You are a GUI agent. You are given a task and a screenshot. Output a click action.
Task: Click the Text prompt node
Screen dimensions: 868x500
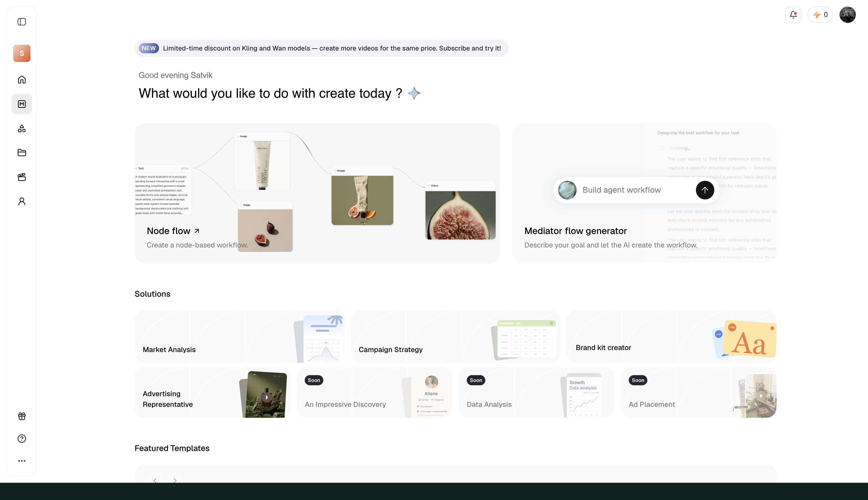pyautogui.click(x=163, y=191)
